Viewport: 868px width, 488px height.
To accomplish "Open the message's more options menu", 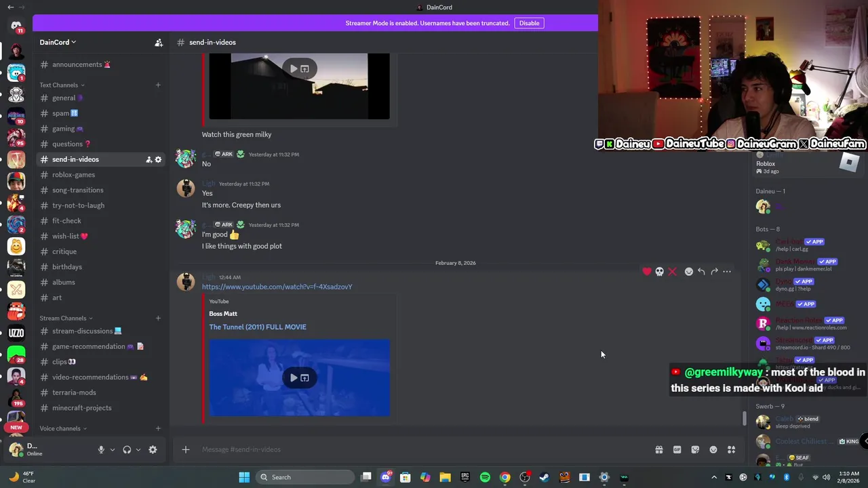I will point(727,272).
